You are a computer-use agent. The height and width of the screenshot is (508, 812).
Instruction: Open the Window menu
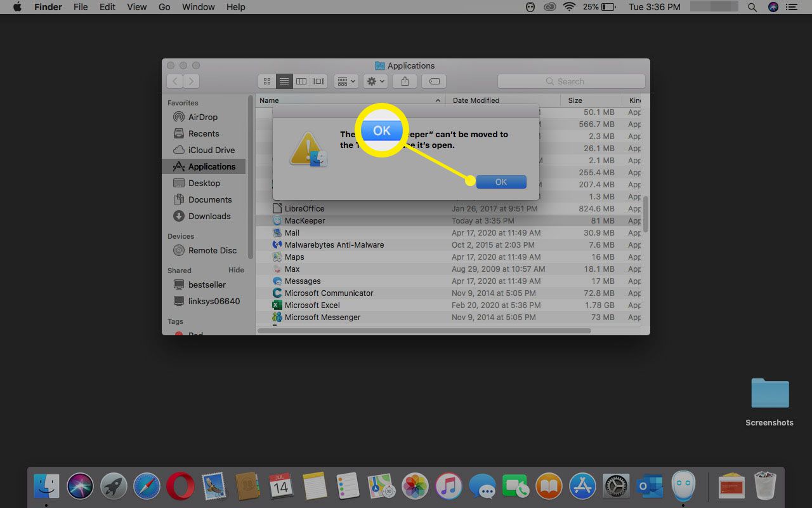tap(198, 7)
